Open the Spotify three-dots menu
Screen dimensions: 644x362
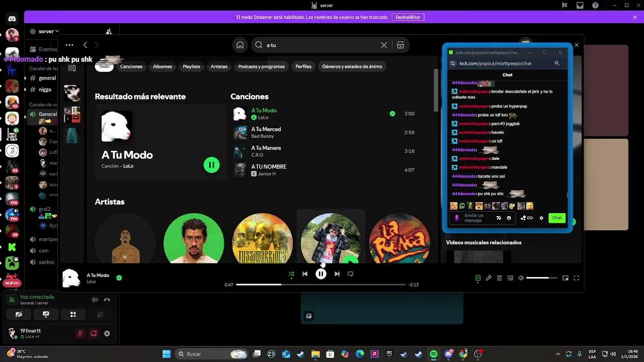[69, 45]
